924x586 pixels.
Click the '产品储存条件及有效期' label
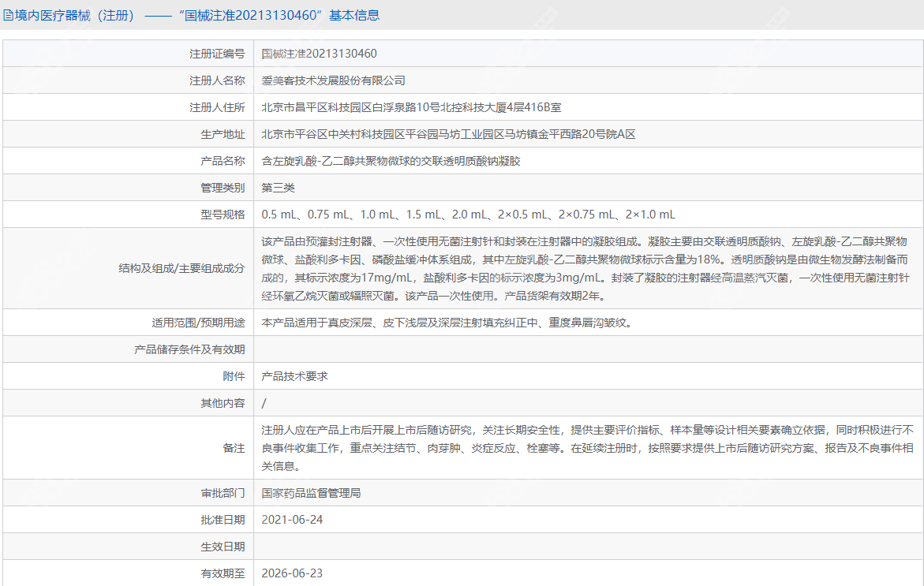[x=189, y=349]
